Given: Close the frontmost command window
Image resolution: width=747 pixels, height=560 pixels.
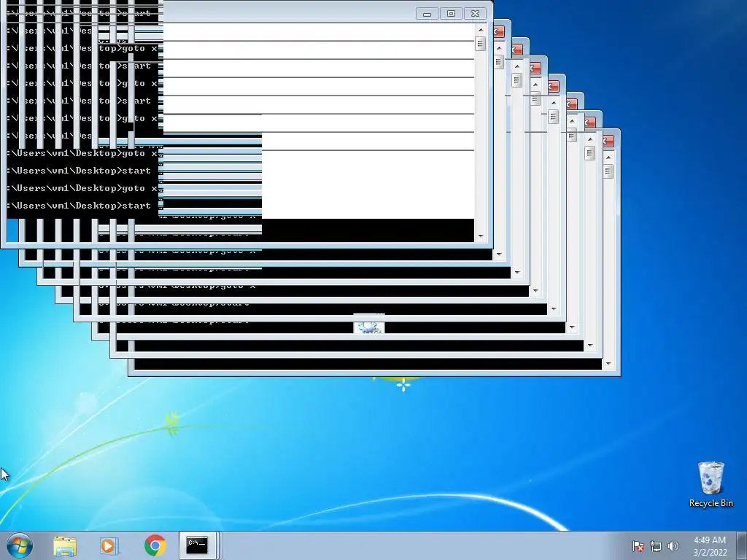Looking at the screenshot, I should click(476, 14).
